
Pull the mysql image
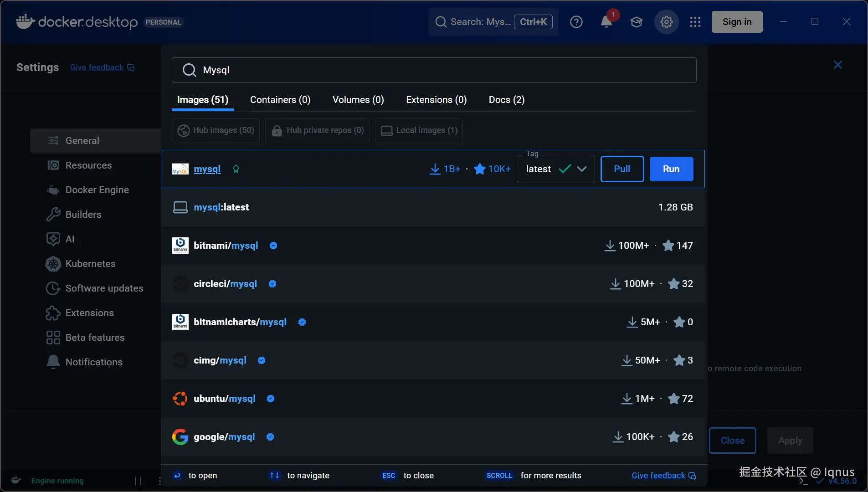pyautogui.click(x=622, y=169)
